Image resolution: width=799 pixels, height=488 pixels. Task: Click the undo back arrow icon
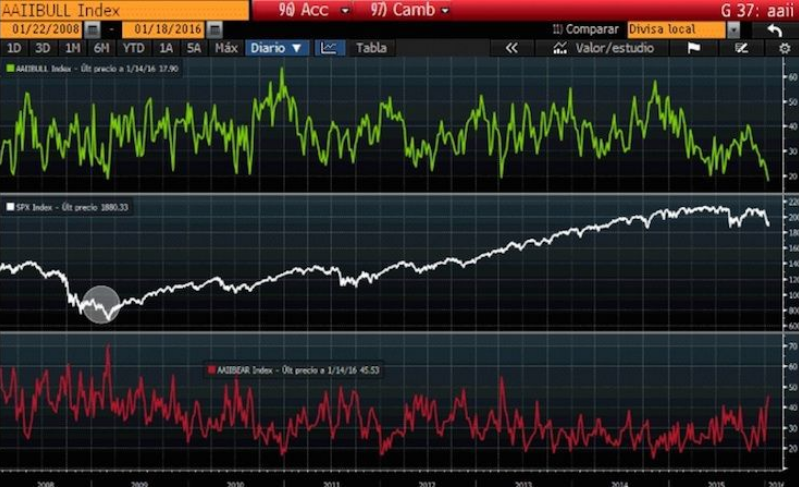pos(774,30)
